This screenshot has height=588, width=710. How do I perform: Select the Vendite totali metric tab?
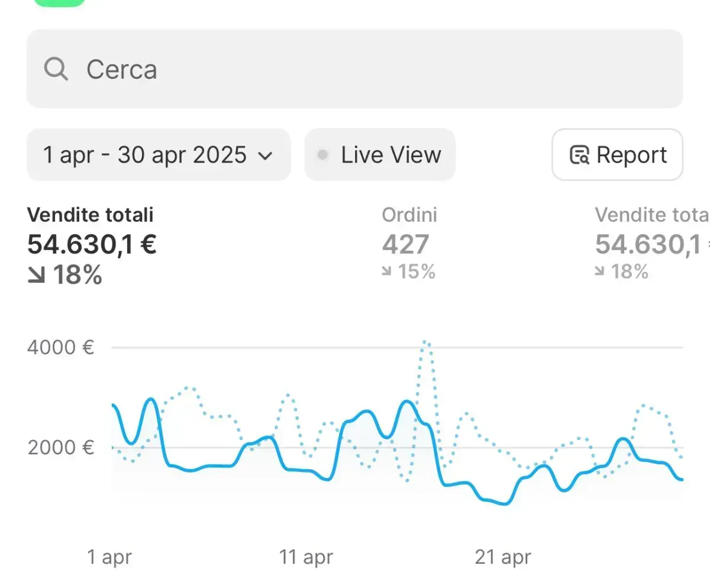90,215
